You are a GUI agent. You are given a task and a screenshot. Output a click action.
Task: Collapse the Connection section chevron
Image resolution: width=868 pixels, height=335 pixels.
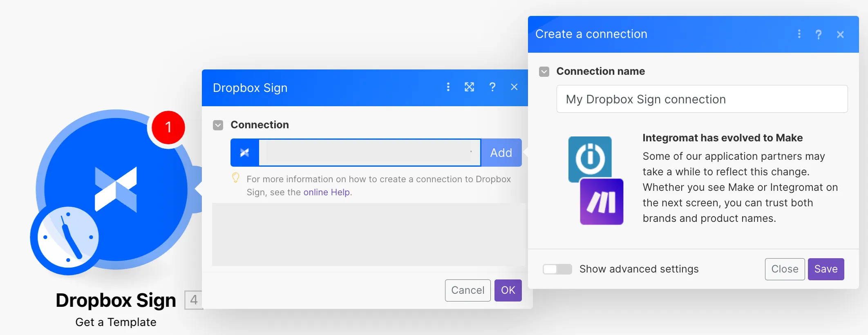click(x=218, y=125)
